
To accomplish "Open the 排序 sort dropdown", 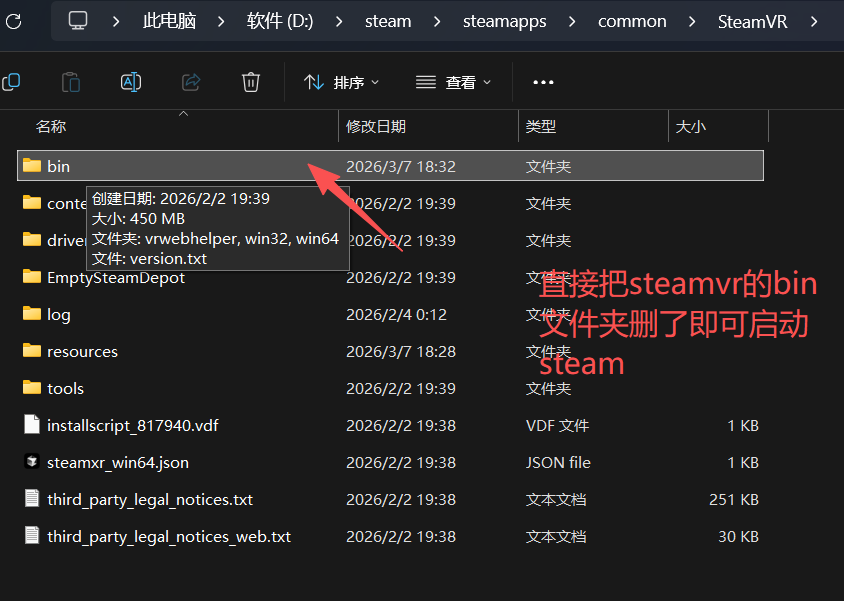I will (342, 82).
